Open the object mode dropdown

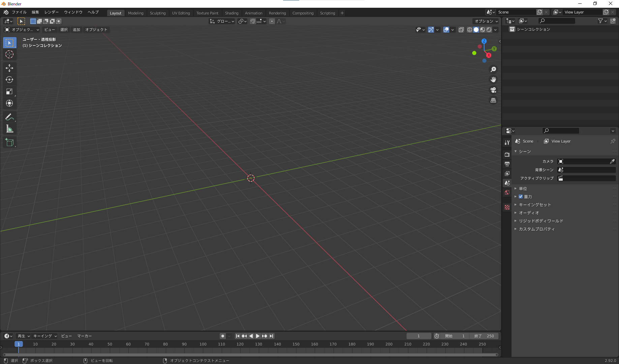[x=22, y=30]
